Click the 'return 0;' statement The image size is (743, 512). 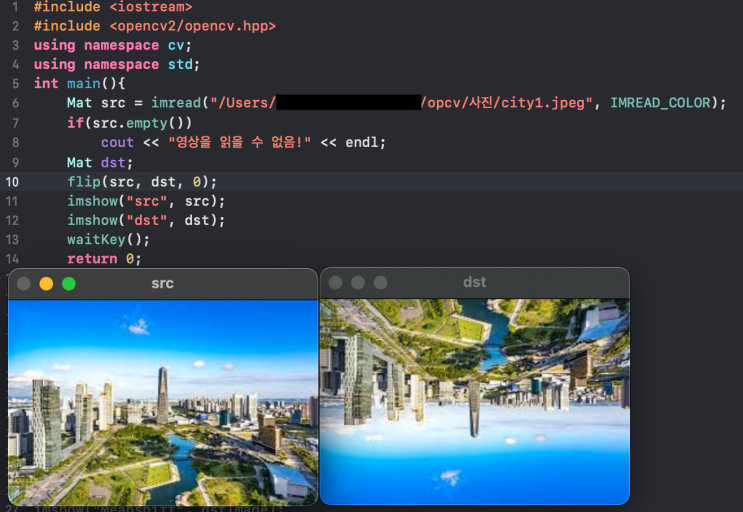[104, 259]
